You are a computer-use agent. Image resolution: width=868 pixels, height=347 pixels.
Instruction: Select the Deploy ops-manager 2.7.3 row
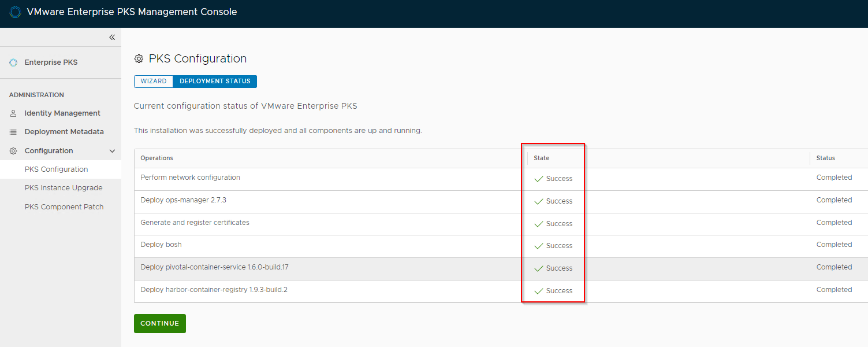coord(501,201)
